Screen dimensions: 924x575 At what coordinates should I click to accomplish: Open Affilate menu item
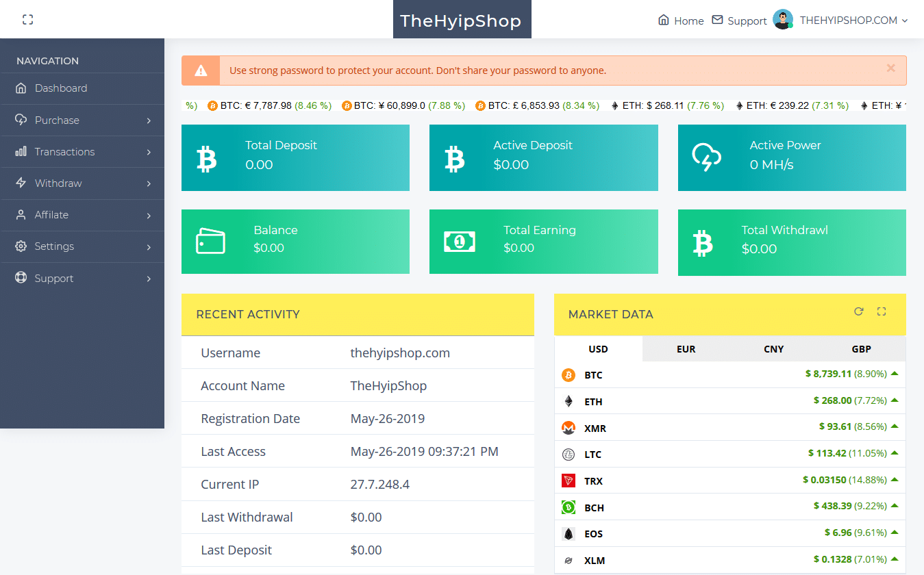[82, 214]
